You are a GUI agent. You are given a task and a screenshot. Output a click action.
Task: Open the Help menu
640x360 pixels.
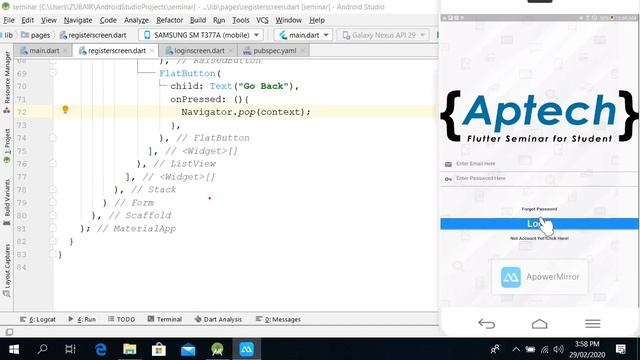[x=317, y=20]
